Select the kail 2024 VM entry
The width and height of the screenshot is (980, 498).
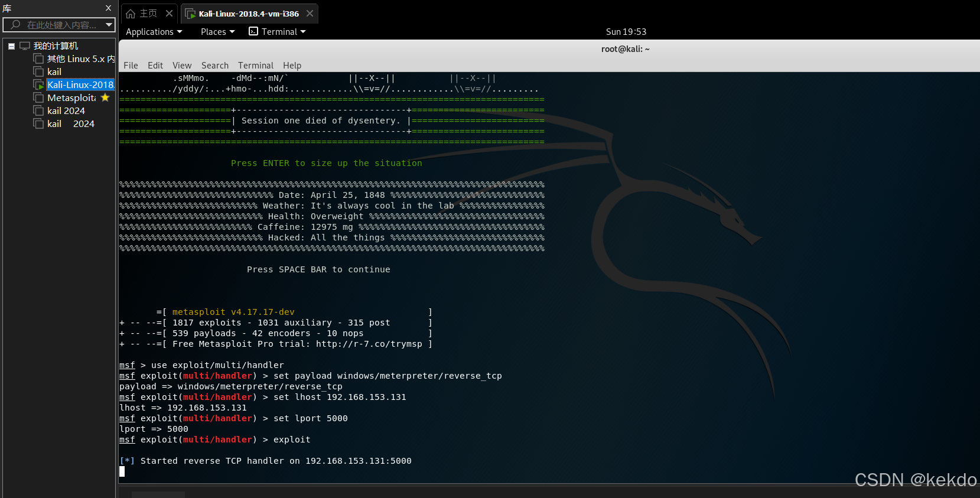66,111
